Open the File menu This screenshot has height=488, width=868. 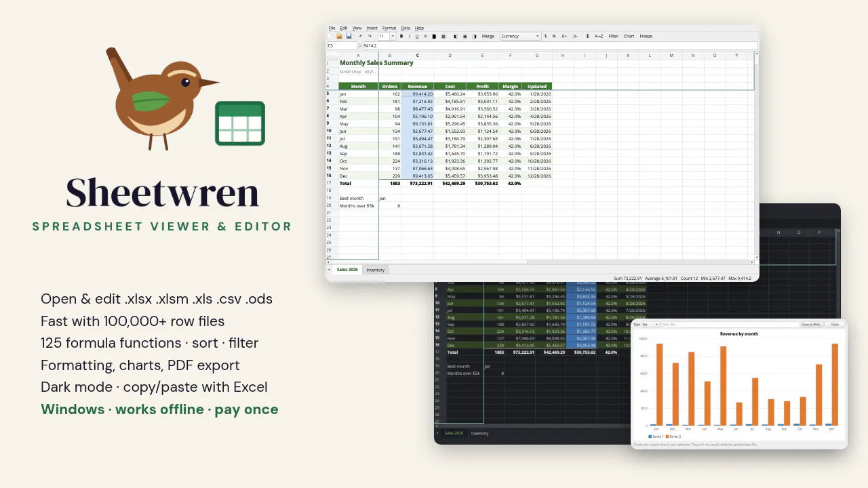(x=332, y=28)
